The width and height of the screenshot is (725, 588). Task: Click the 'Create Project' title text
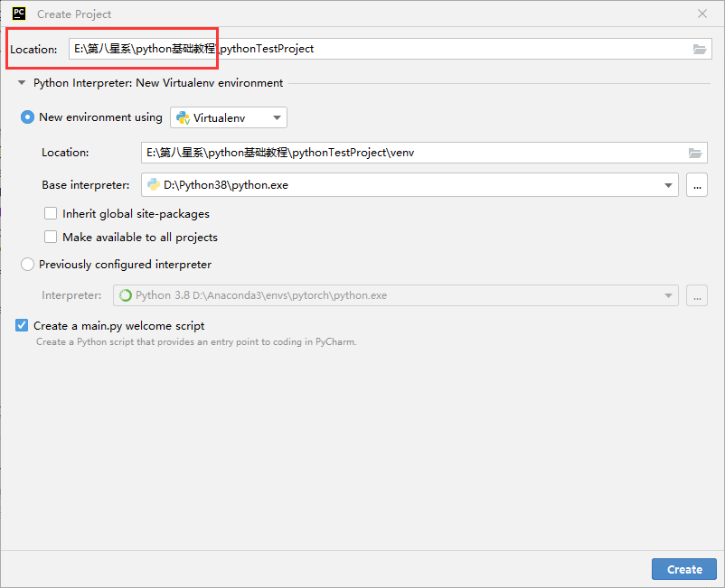(74, 14)
